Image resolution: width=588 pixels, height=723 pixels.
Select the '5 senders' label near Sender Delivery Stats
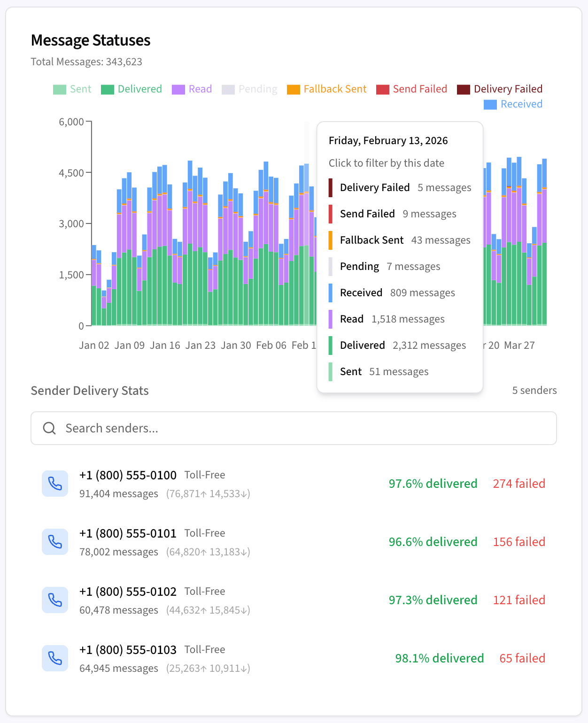[x=534, y=390]
